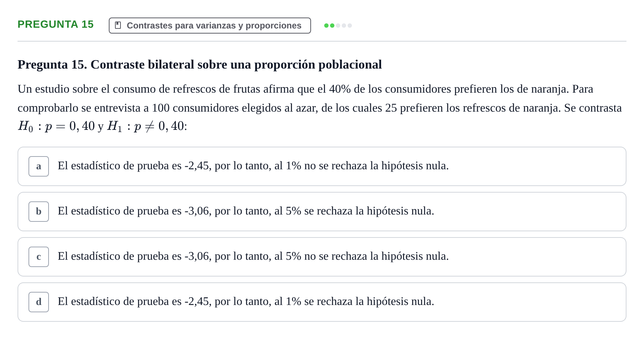The width and height of the screenshot is (644, 340).
Task: Select answer option a letter box
Action: click(x=39, y=166)
